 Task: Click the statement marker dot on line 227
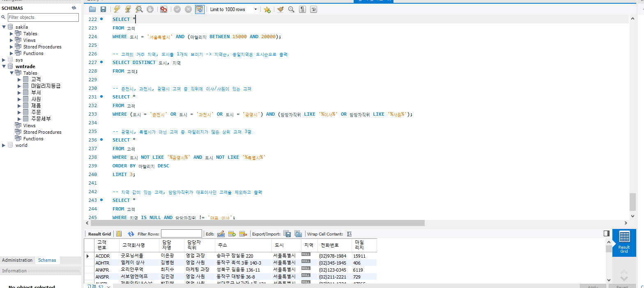101,62
